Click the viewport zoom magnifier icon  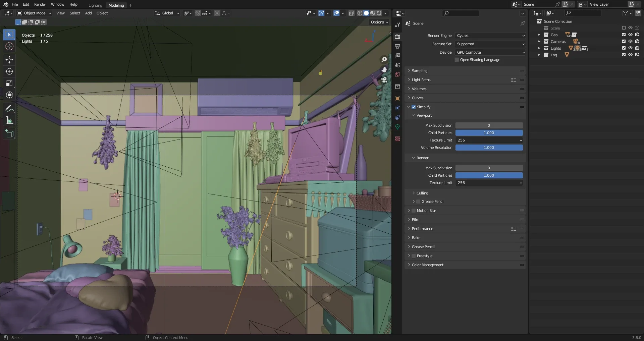(x=384, y=60)
